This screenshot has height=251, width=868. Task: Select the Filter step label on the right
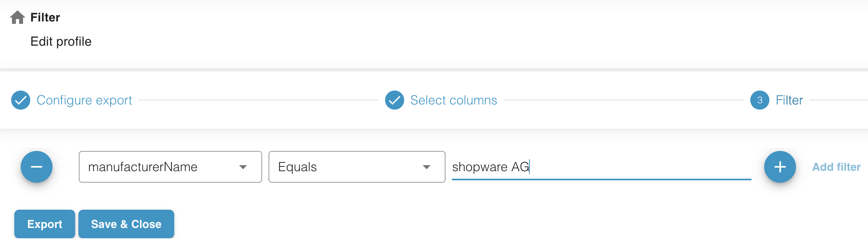(x=789, y=100)
